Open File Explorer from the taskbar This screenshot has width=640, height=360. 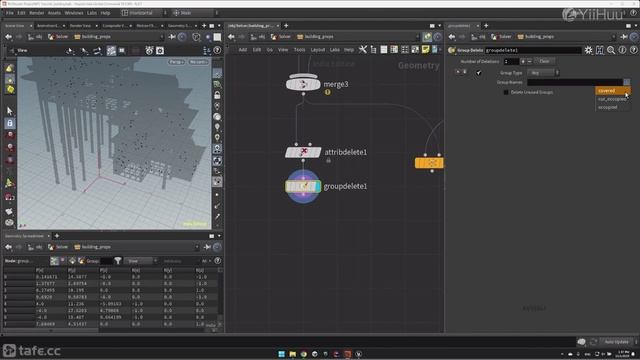coord(292,354)
